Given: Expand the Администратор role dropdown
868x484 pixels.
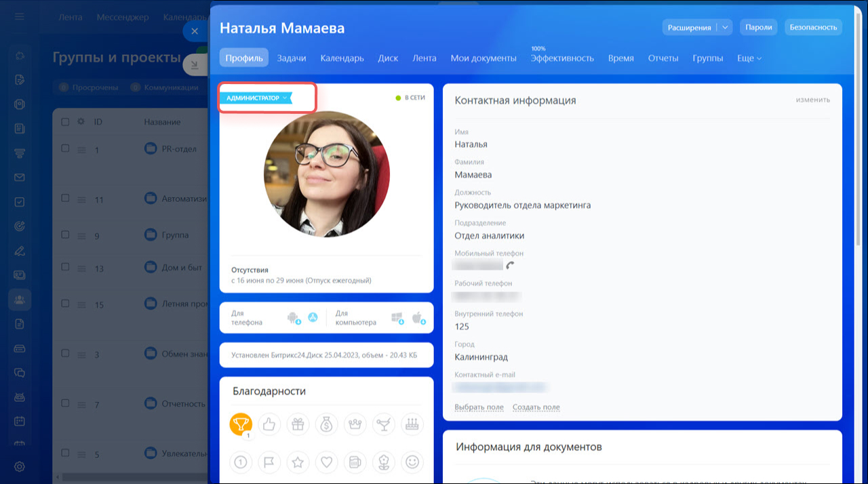Looking at the screenshot, I should pyautogui.click(x=256, y=98).
